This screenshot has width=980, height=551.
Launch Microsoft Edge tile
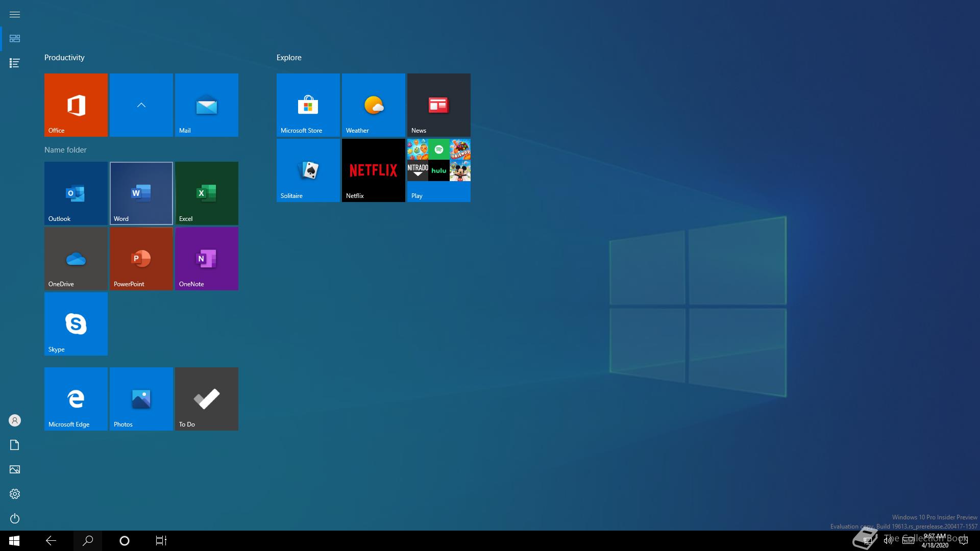(76, 399)
